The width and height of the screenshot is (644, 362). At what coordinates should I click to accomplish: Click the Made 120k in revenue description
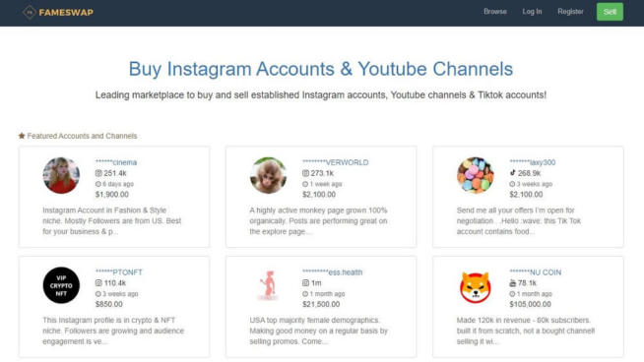(526, 331)
